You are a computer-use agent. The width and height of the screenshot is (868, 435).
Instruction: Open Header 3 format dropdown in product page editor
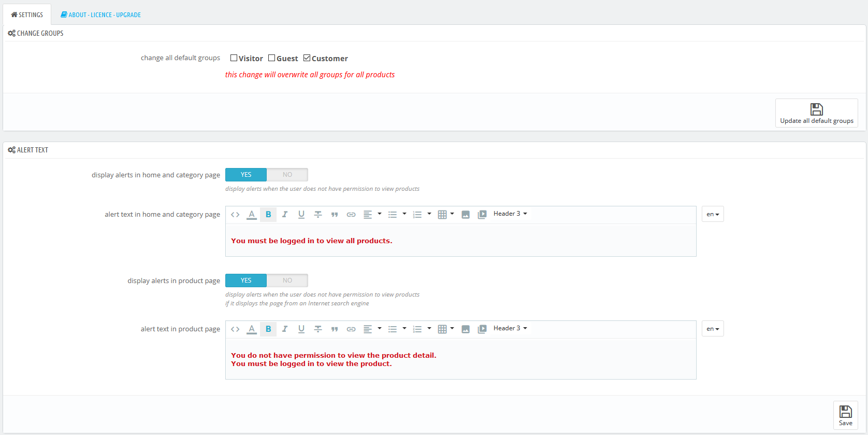[510, 328]
